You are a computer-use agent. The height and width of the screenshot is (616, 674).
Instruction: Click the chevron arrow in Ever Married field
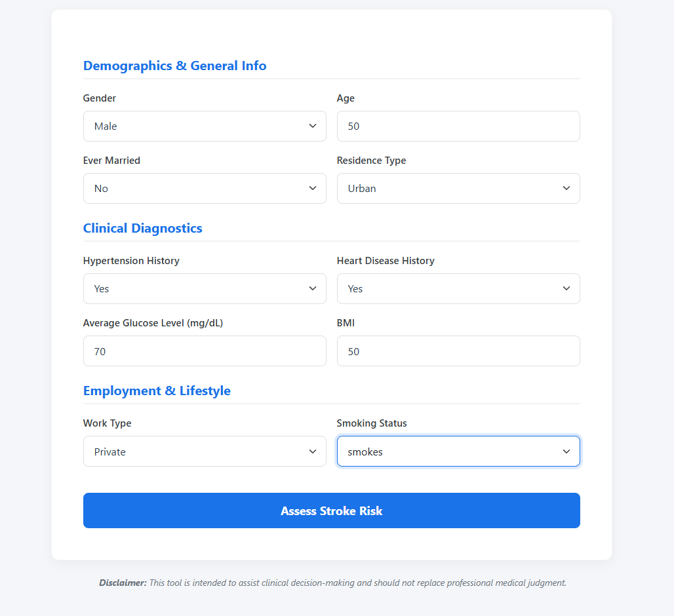point(313,188)
